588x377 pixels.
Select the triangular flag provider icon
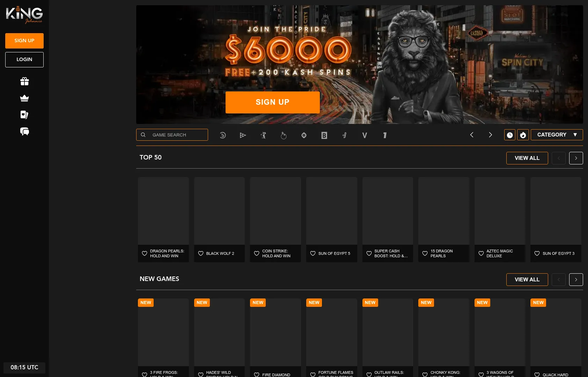coord(243,135)
